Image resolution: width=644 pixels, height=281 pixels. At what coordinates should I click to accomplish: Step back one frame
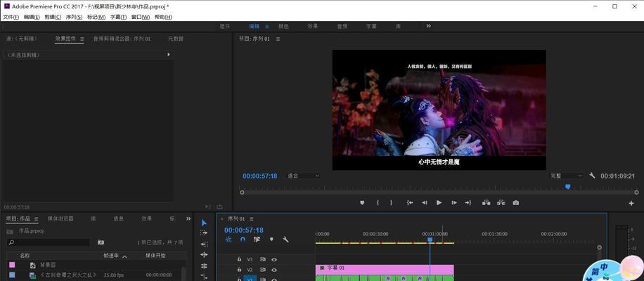425,202
